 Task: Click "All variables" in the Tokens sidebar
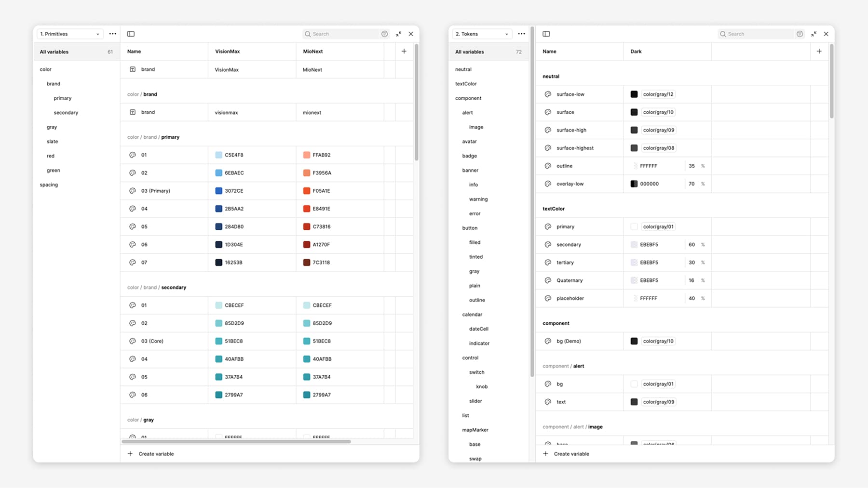(469, 52)
